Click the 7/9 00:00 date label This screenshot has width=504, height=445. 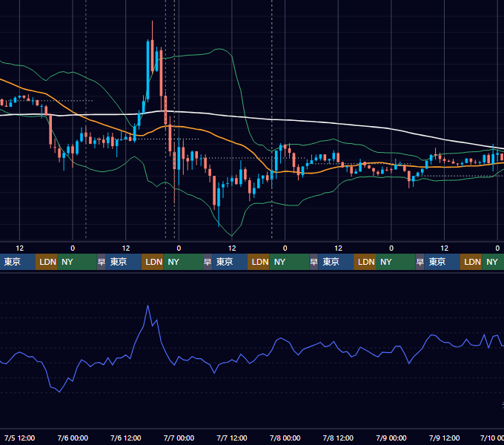[391, 438]
